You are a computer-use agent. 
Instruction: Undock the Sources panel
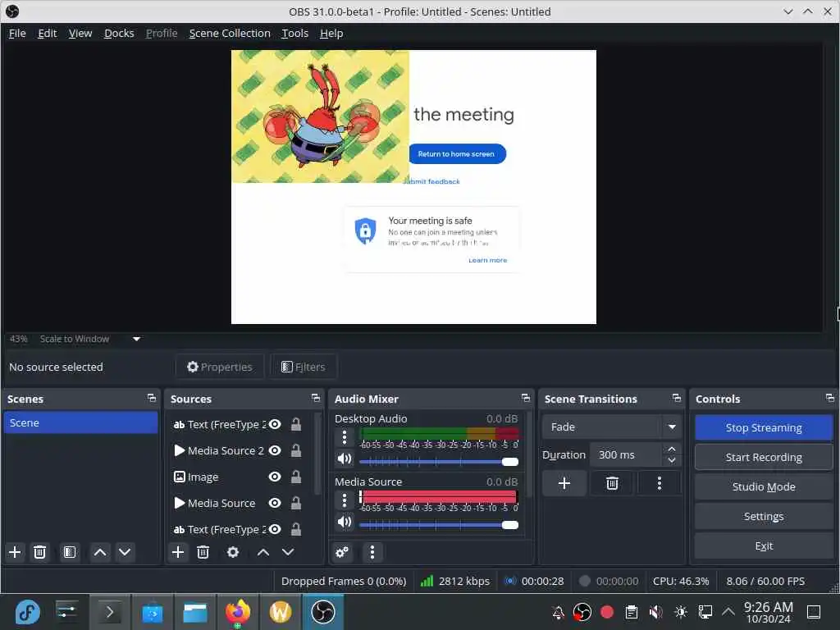(x=316, y=398)
